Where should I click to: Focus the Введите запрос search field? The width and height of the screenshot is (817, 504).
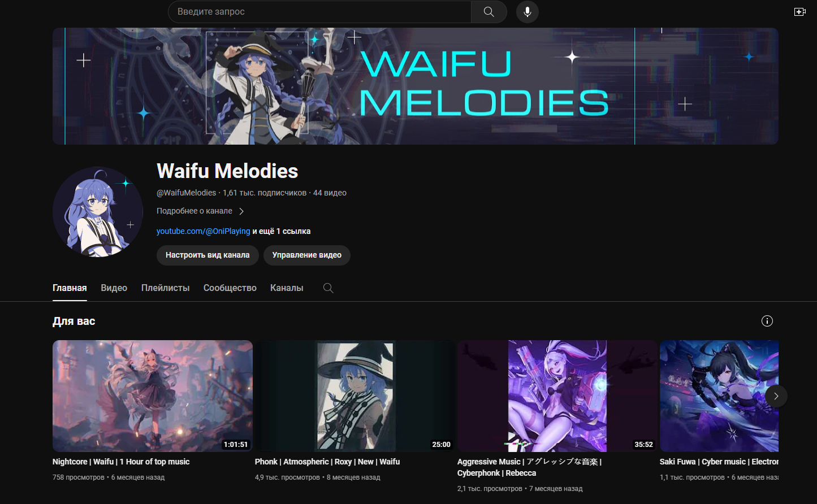(x=319, y=12)
